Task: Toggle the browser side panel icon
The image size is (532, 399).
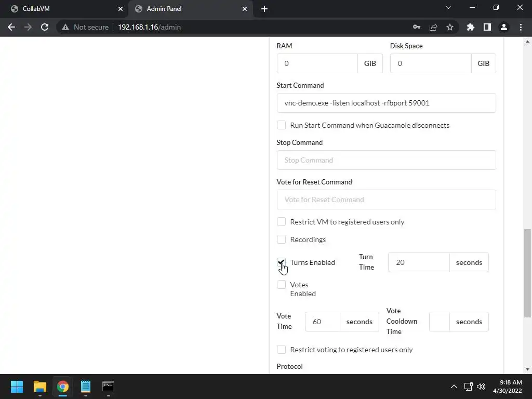Action: click(487, 27)
